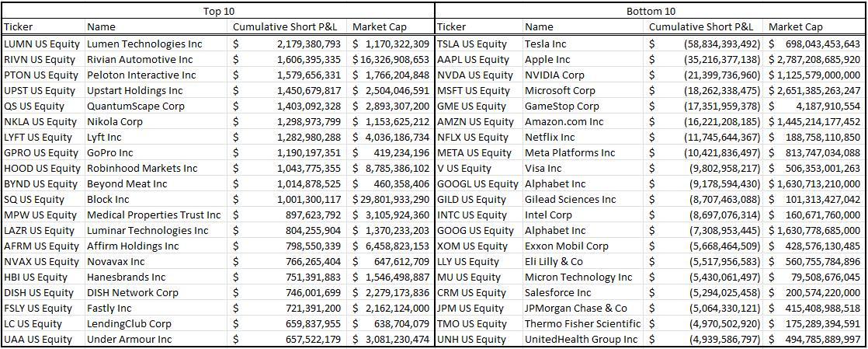This screenshot has height=349, width=868.
Task: Click the merged "Bottom 10" header cell
Action: pos(651,12)
